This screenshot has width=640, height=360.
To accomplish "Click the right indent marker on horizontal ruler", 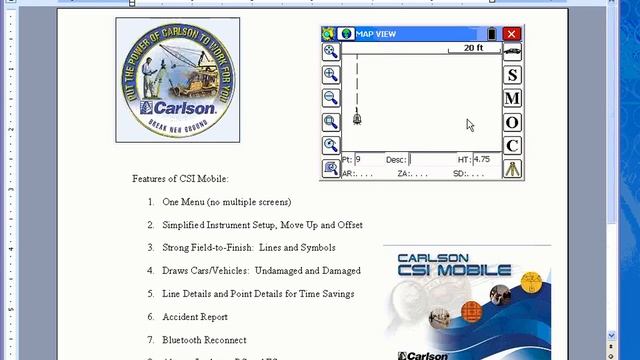I will 492,2.
